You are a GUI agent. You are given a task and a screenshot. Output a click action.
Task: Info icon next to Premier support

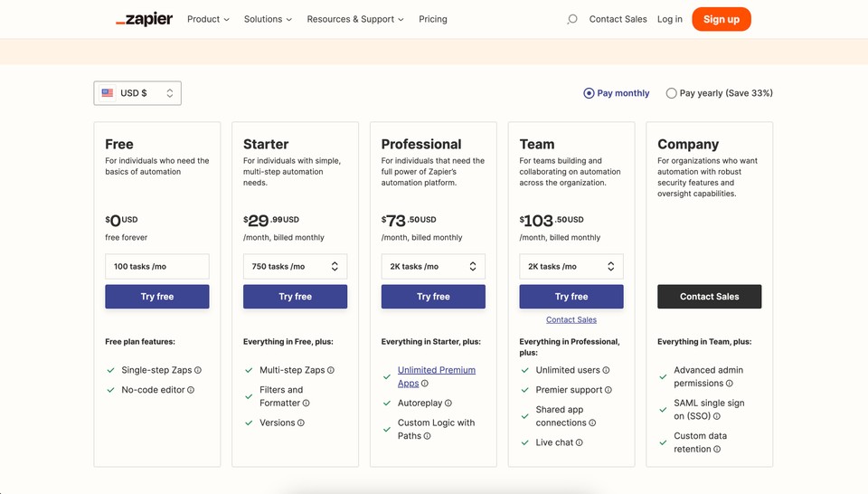[x=608, y=390]
